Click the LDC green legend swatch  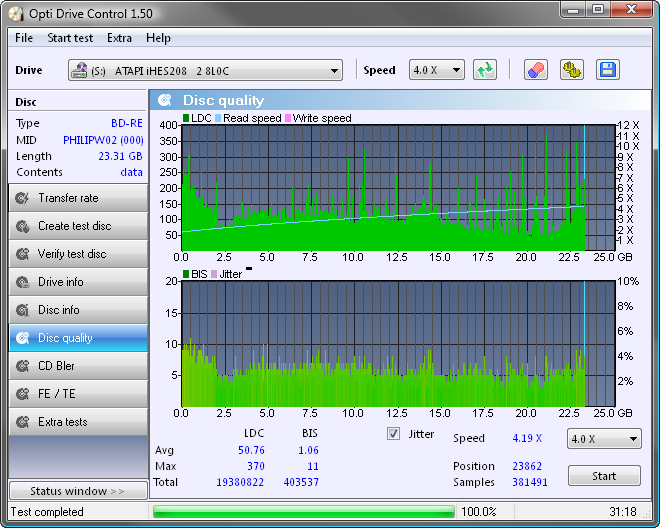coord(186,118)
